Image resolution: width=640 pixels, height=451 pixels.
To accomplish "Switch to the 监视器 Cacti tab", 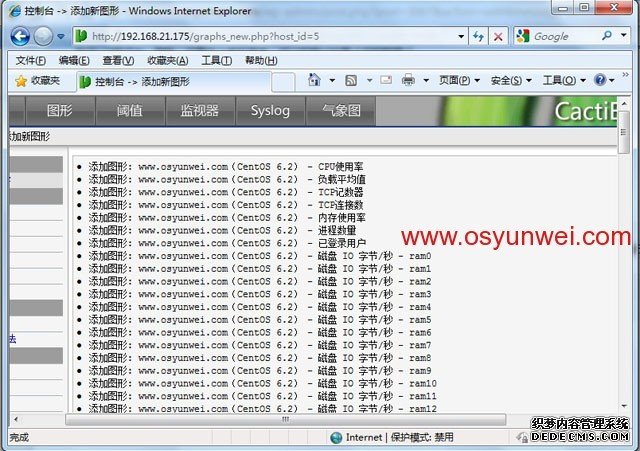I will pos(200,111).
